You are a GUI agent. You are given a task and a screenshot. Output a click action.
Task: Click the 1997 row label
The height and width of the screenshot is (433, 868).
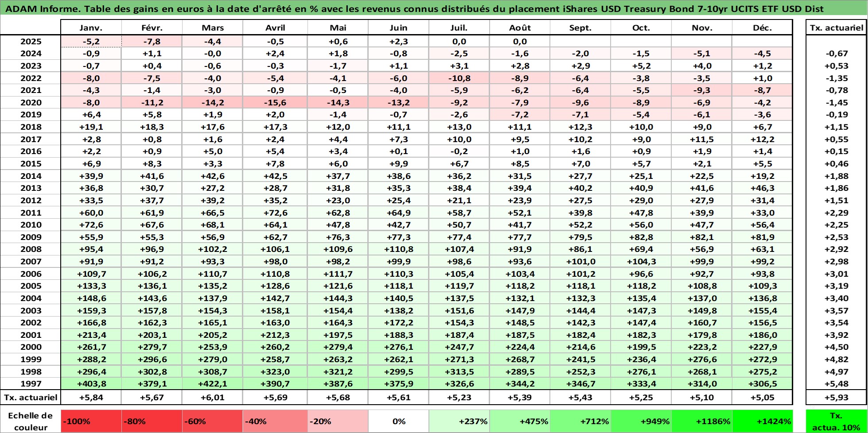point(31,384)
